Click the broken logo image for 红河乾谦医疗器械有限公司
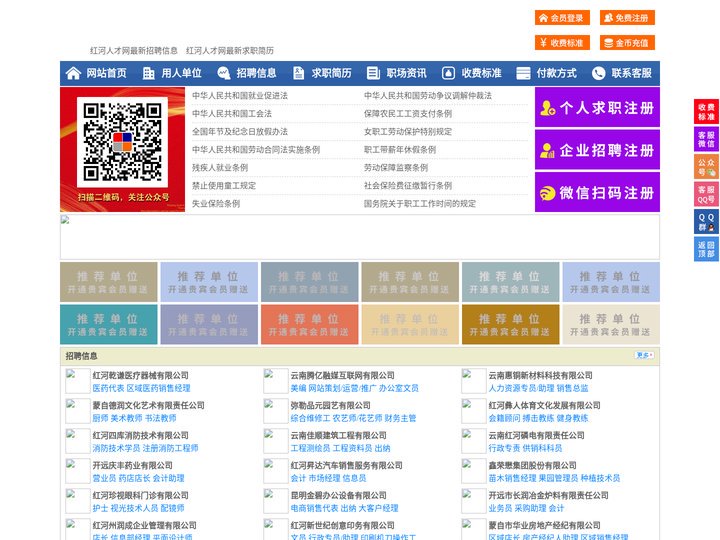The width and height of the screenshot is (720, 540). (x=78, y=381)
